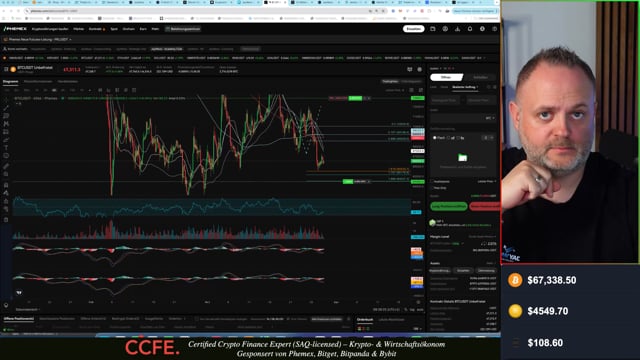This screenshot has height=360, width=640.
Task: Click the lock drawings tool
Action: point(6,201)
